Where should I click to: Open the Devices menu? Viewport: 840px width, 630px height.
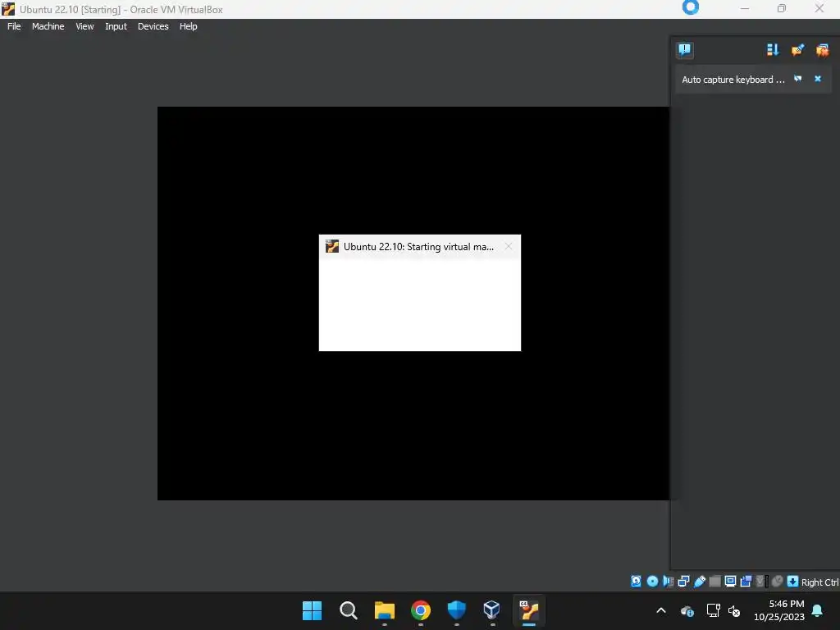pyautogui.click(x=153, y=26)
